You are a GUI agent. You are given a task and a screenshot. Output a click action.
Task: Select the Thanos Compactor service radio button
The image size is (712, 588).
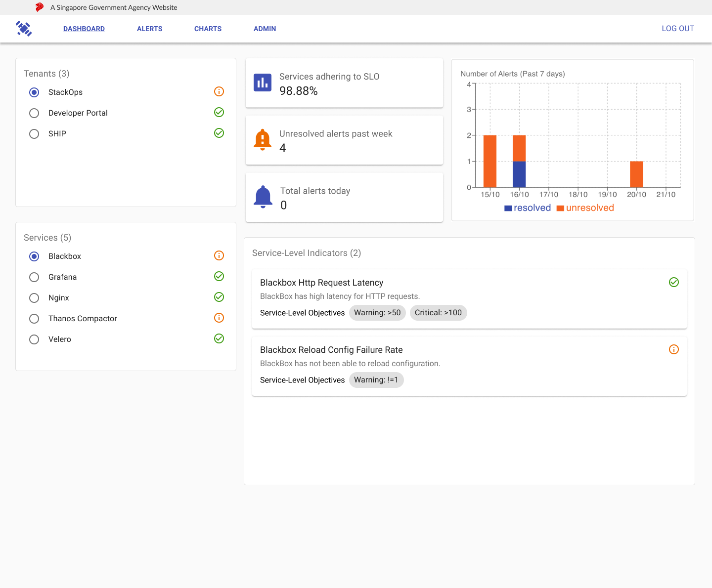pos(34,319)
